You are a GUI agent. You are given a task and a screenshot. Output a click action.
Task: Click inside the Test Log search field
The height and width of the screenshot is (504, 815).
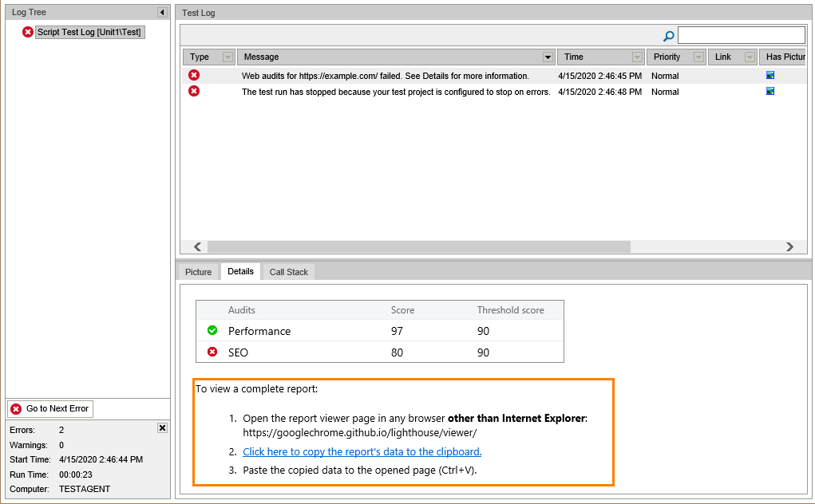(741, 35)
